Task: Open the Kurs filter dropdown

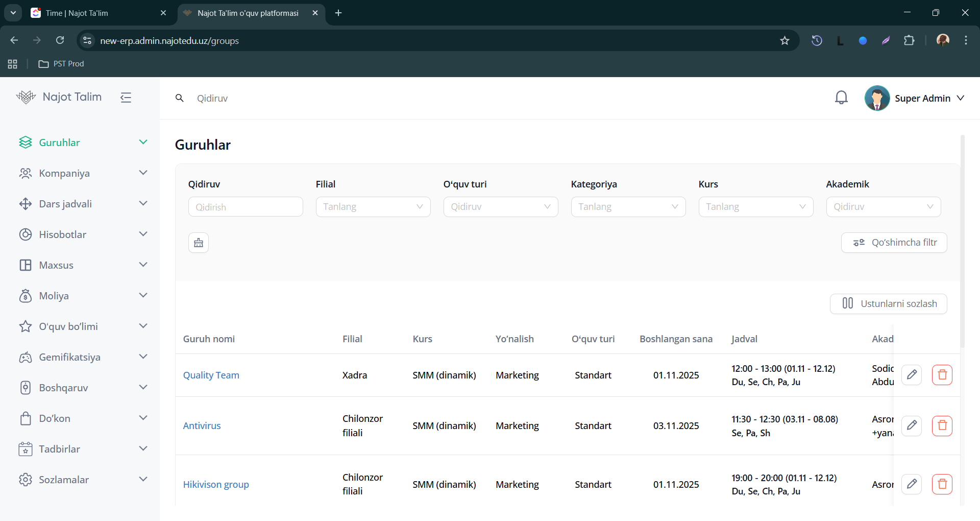Action: 755,207
